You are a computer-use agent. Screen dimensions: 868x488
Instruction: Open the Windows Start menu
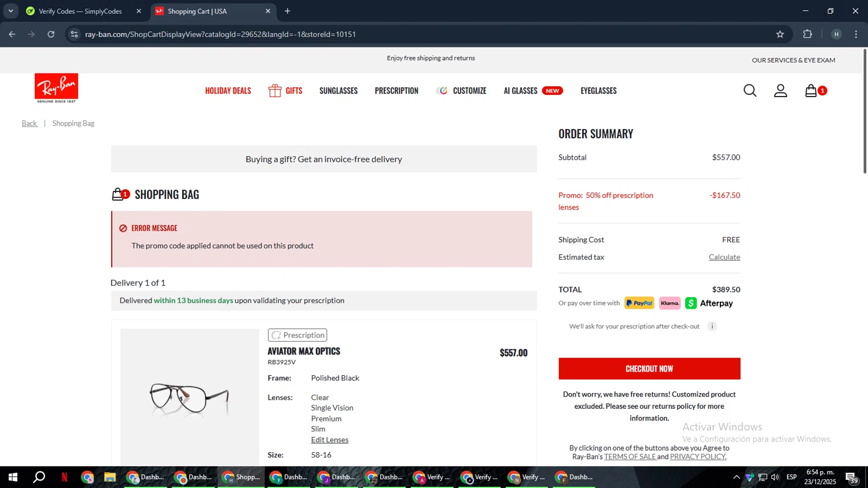tap(13, 477)
